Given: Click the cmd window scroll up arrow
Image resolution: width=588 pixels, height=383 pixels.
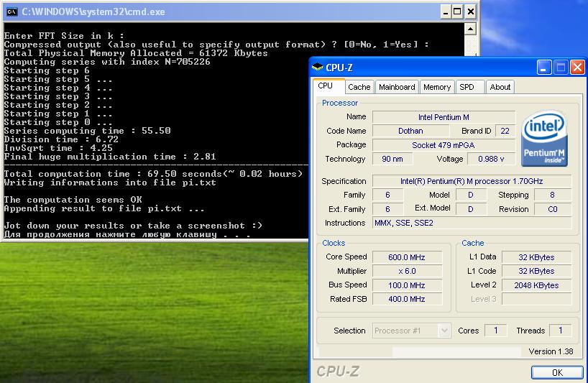Looking at the screenshot, I should pos(470,29).
